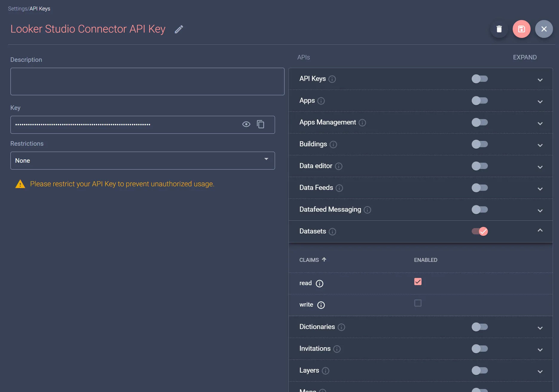Expand the Invitations section chevron
The width and height of the screenshot is (559, 392).
pos(540,350)
